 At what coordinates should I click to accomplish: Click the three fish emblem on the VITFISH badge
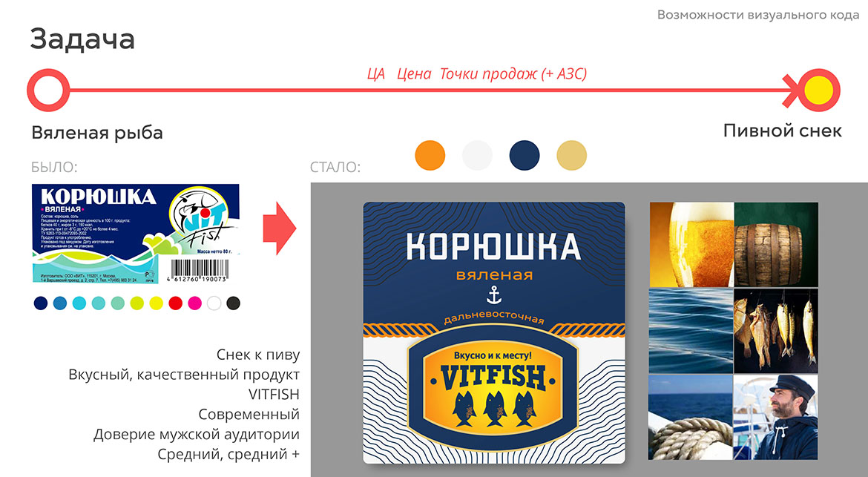(x=493, y=408)
